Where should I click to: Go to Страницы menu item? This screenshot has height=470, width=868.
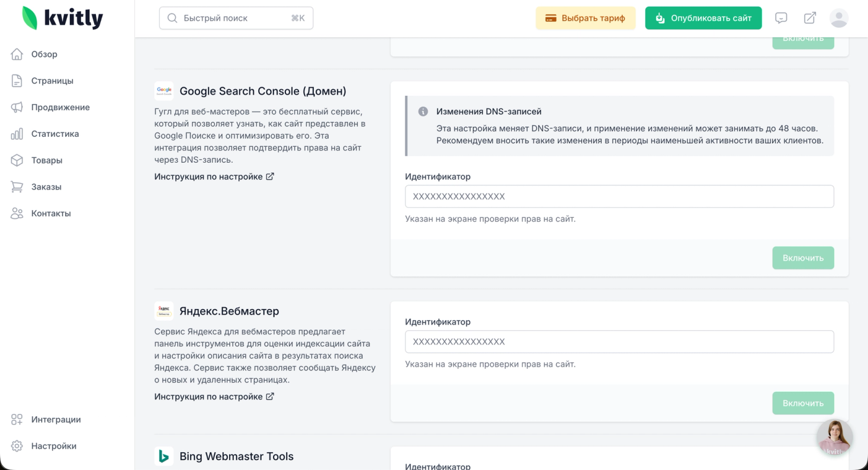pos(52,81)
